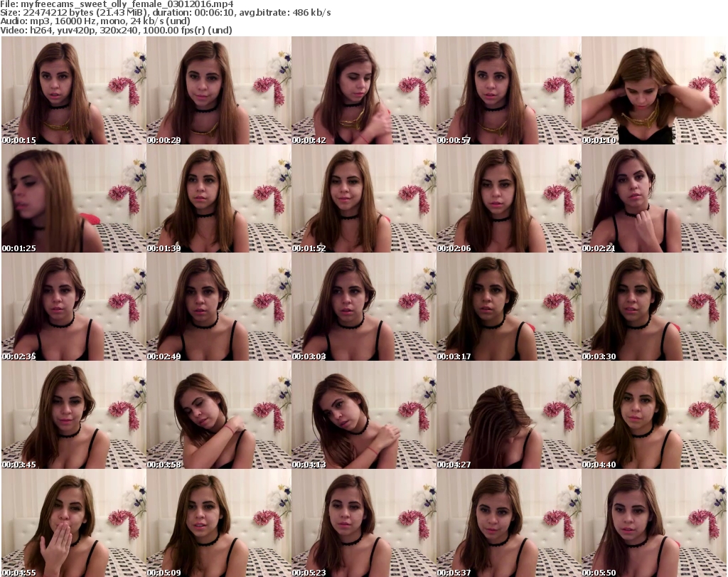Select the thumbnail frame at 00:01:39

click(x=219, y=198)
